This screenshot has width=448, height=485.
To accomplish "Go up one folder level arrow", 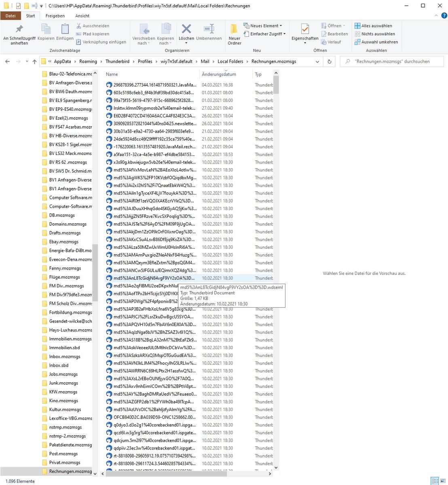I will point(34,61).
